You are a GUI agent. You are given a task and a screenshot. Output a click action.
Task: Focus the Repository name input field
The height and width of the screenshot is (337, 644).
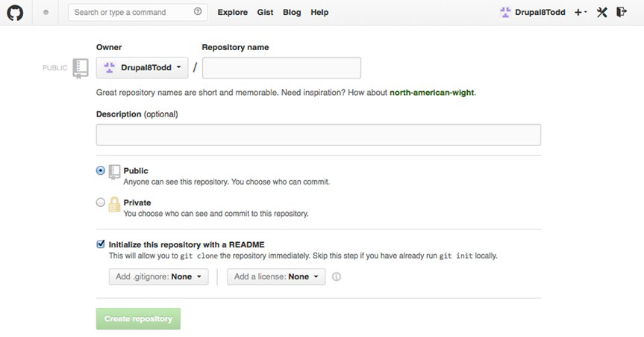pos(282,68)
